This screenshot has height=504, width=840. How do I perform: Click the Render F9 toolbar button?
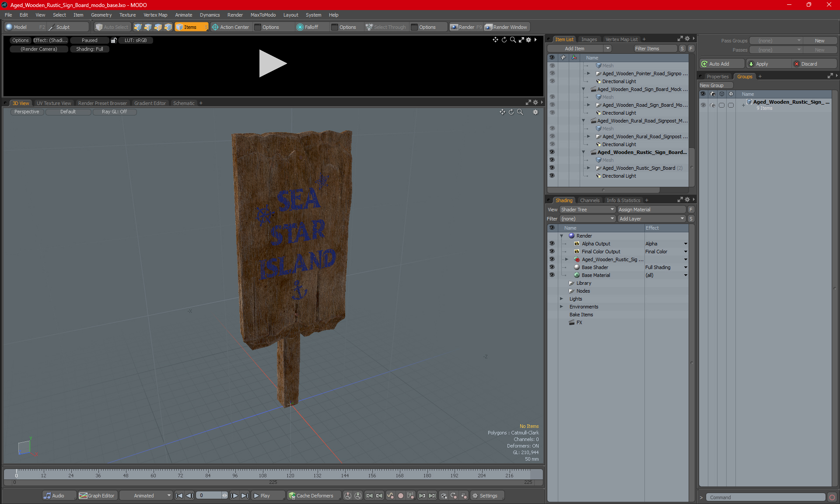466,27
